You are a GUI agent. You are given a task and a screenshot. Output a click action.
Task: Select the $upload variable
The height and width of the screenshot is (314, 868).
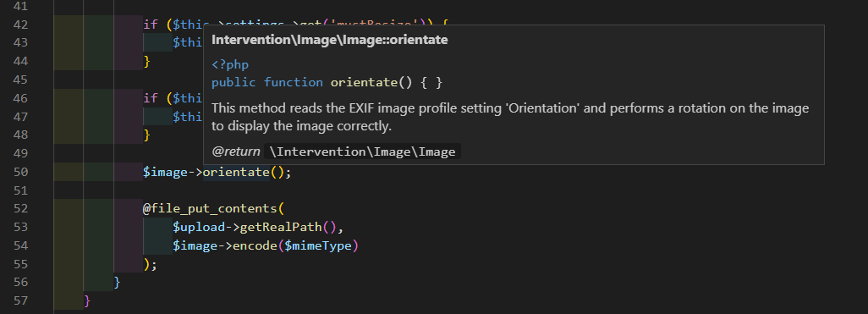(x=191, y=227)
